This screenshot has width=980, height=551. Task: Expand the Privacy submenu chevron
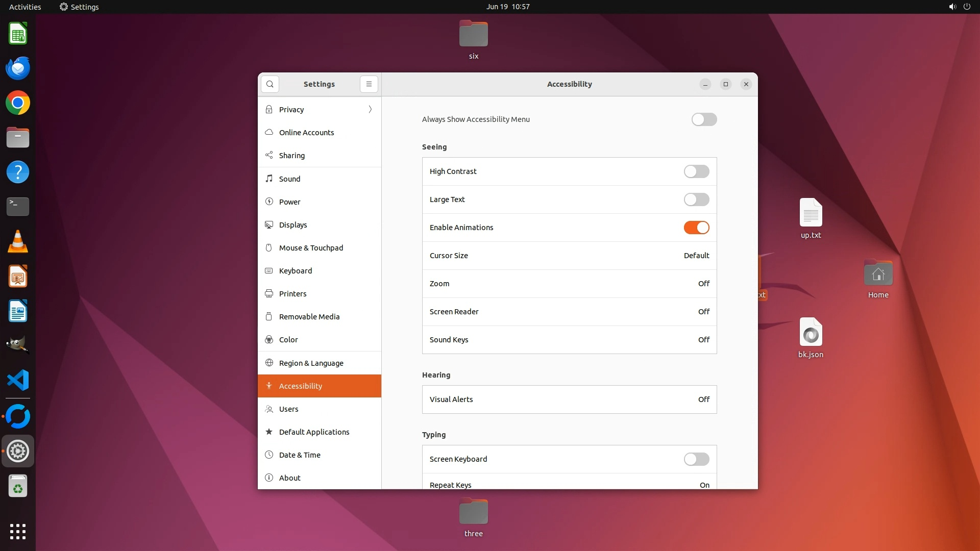coord(370,109)
